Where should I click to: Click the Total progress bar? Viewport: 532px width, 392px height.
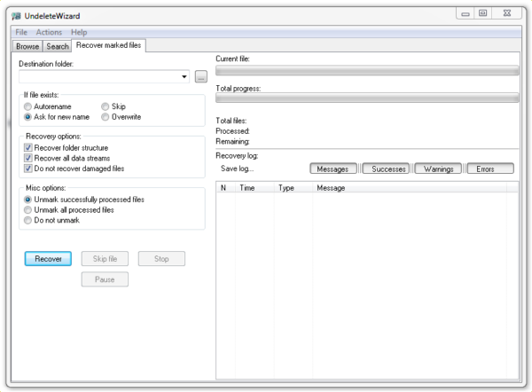tap(367, 98)
